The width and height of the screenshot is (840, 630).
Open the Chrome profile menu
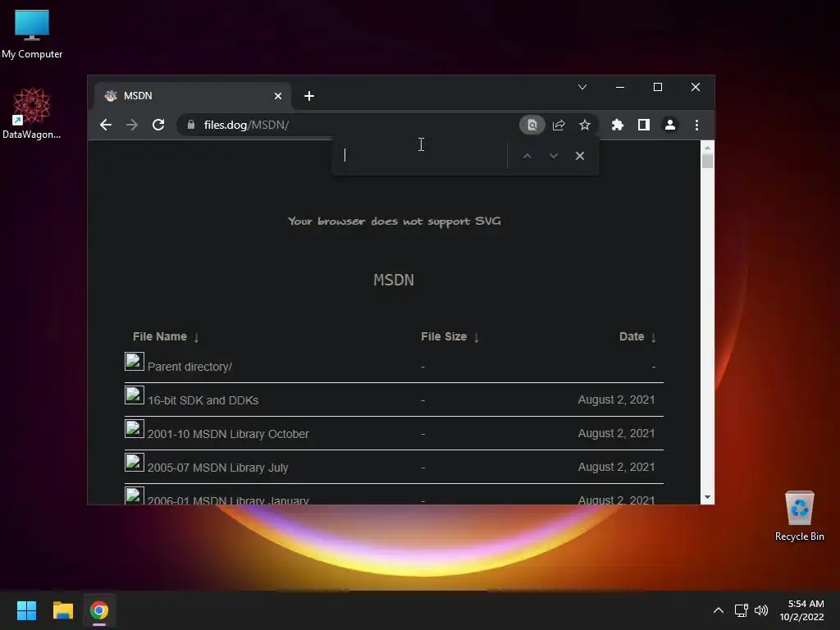[670, 125]
